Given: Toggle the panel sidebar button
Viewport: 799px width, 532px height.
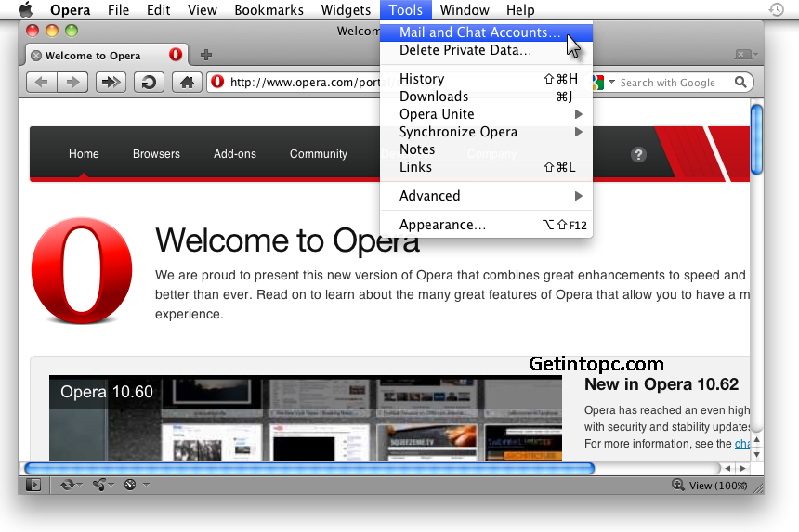Looking at the screenshot, I should click(33, 485).
